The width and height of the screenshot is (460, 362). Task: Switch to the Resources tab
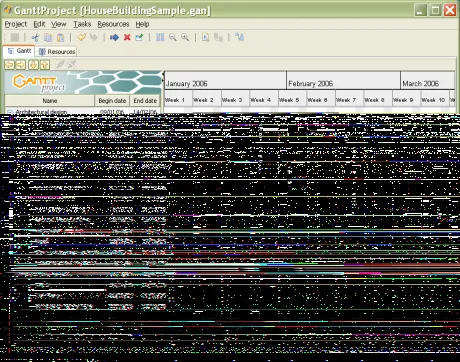point(57,51)
